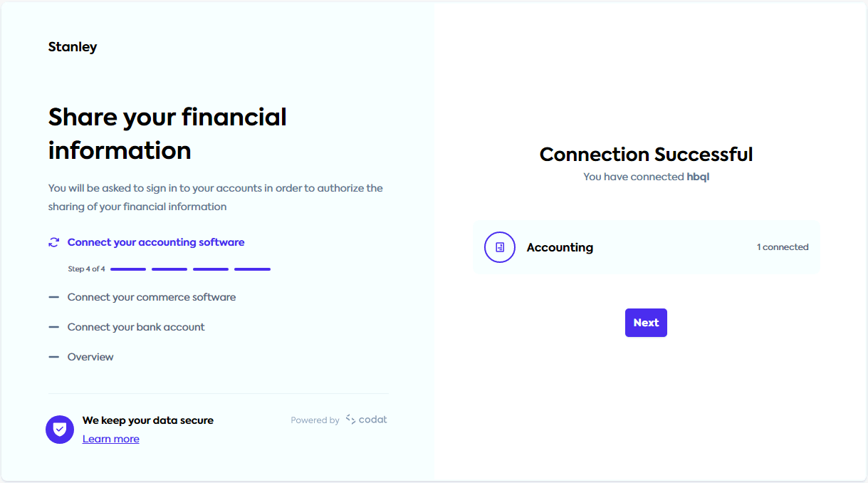Click the 1 connected label
This screenshot has height=483, width=868.
783,246
